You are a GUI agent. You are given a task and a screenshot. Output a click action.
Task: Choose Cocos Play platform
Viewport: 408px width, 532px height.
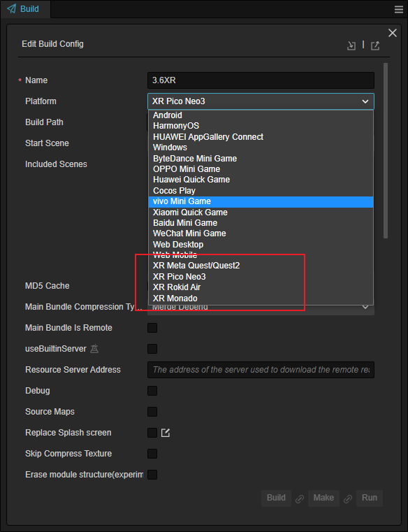(x=261, y=191)
